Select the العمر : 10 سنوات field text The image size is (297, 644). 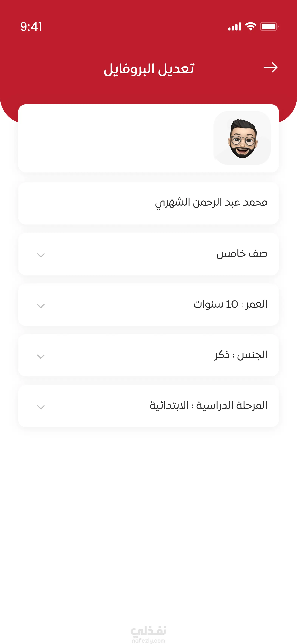click(x=230, y=304)
